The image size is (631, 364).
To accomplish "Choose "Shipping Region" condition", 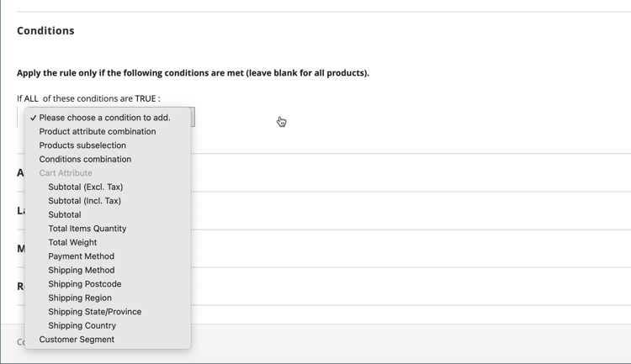I will [x=80, y=298].
